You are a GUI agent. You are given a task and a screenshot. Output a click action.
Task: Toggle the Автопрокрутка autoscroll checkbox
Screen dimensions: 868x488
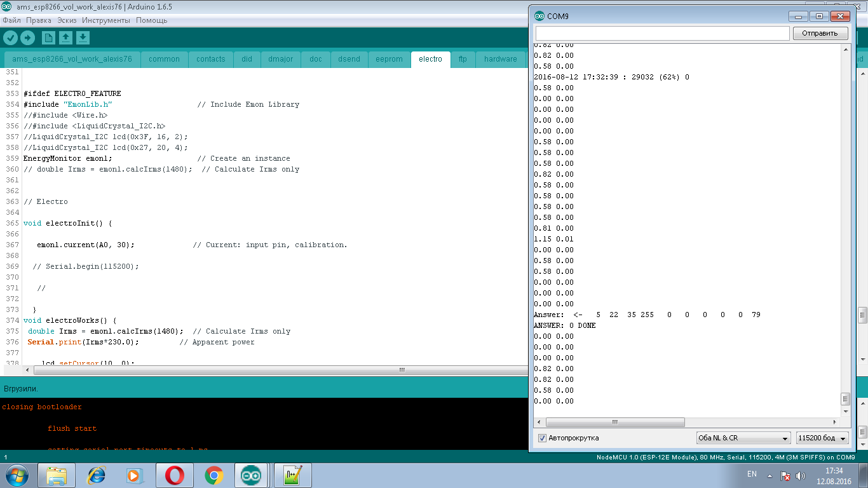click(x=542, y=438)
